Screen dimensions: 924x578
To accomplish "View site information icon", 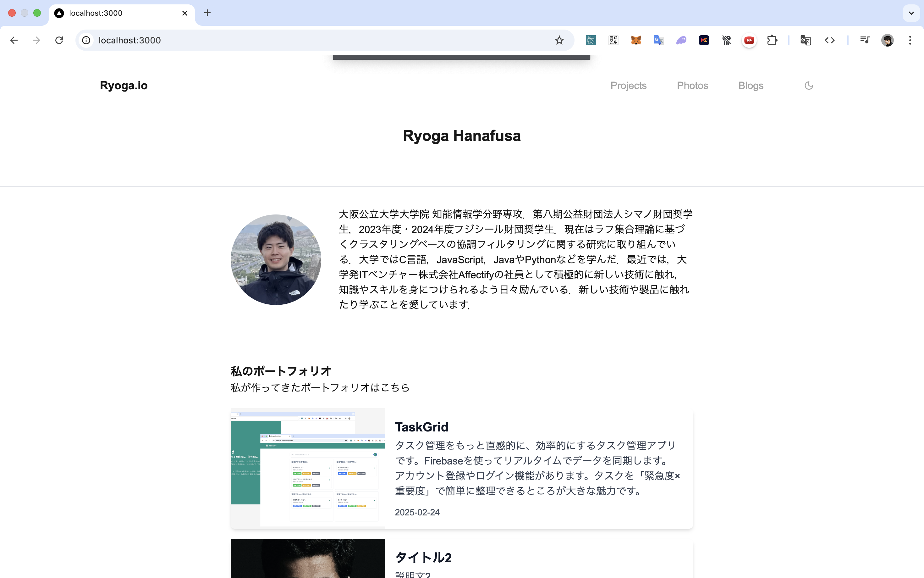I will tap(86, 40).
